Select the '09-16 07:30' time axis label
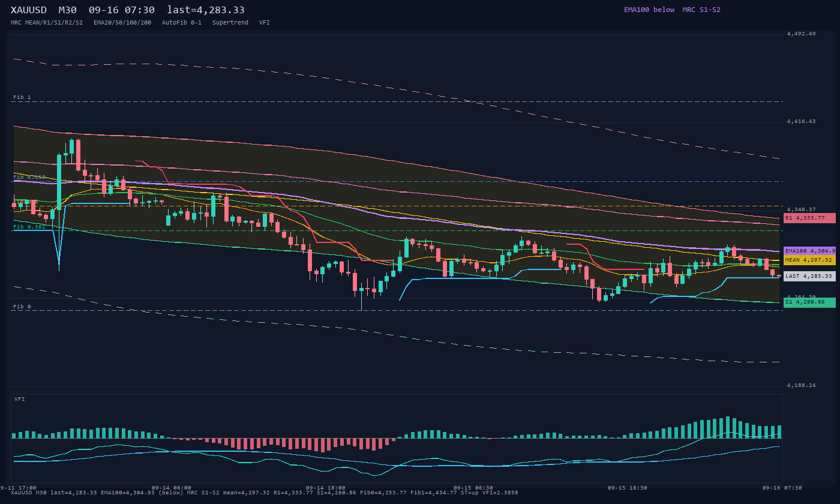The image size is (840, 504). (782, 488)
